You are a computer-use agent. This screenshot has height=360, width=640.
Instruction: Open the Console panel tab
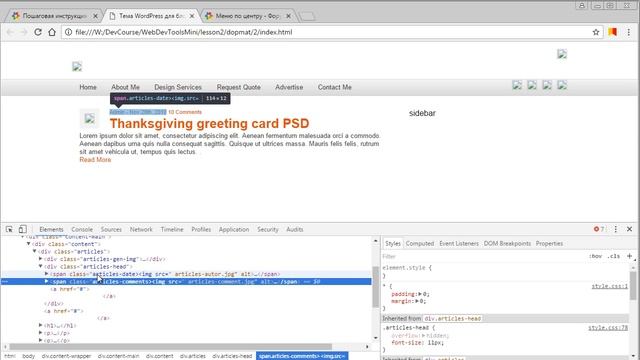[82, 229]
